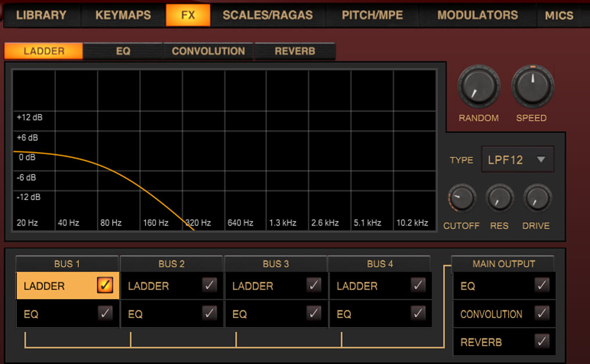Image resolution: width=590 pixels, height=364 pixels.
Task: Select the MAIN OUTPUT EQ row label
Action: pos(468,286)
